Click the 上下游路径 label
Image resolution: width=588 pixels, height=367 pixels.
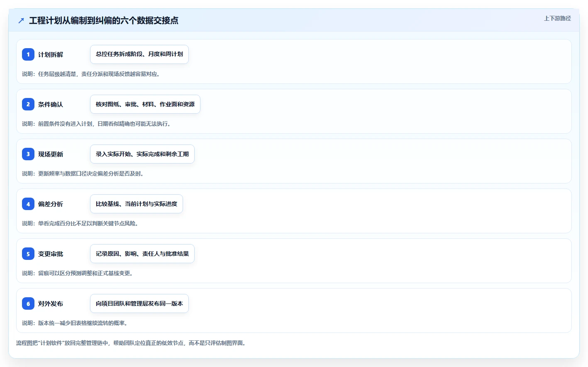[557, 18]
